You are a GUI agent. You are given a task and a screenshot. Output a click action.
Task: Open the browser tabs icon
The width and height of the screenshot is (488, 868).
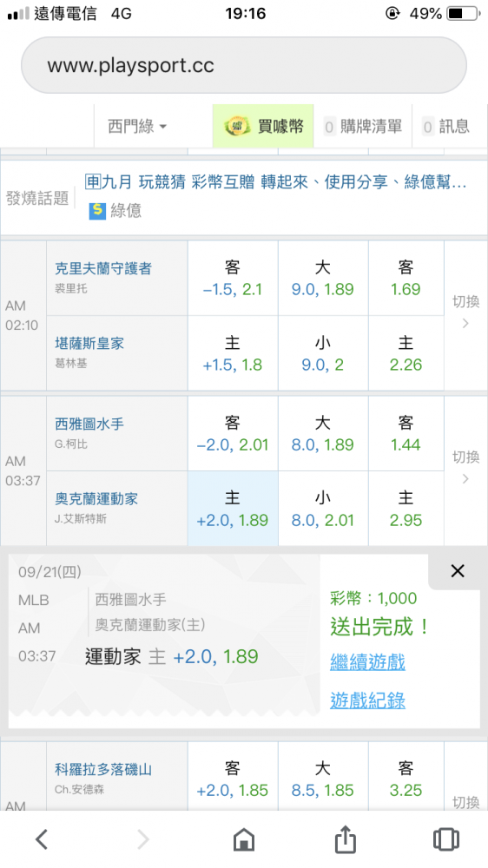(446, 839)
